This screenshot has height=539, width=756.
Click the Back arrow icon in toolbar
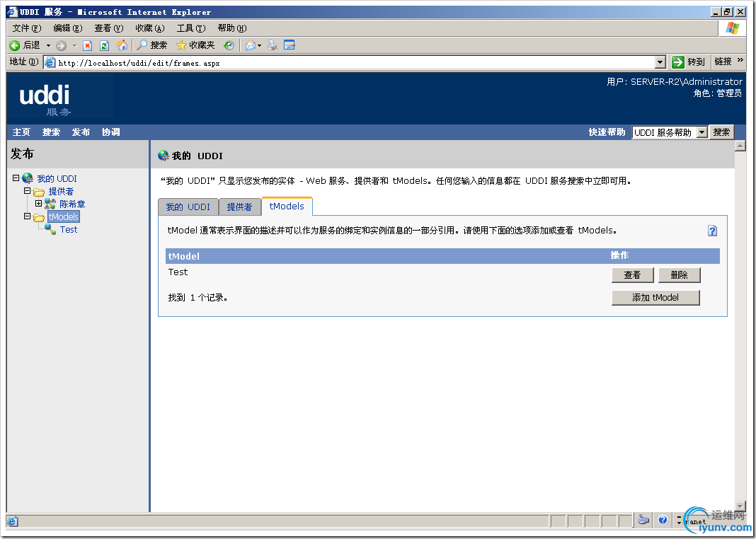(x=15, y=45)
